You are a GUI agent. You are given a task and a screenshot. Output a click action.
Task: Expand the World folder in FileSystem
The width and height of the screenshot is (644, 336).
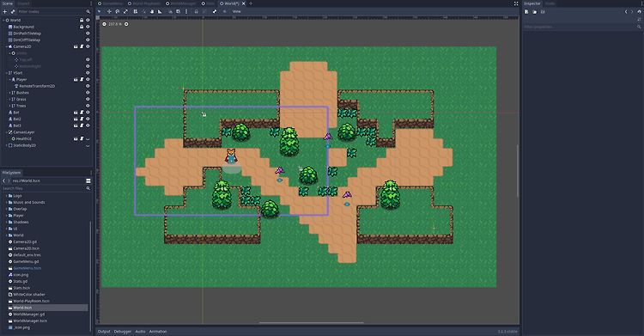pyautogui.click(x=7, y=235)
